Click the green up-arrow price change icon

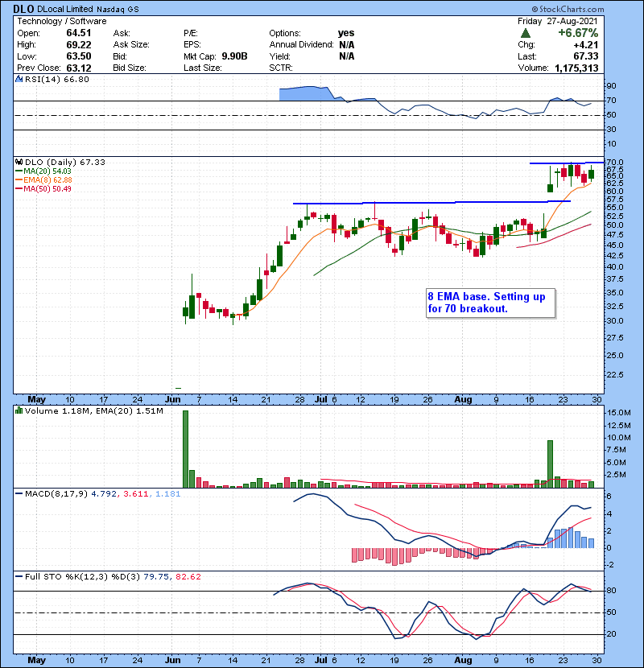[x=526, y=33]
